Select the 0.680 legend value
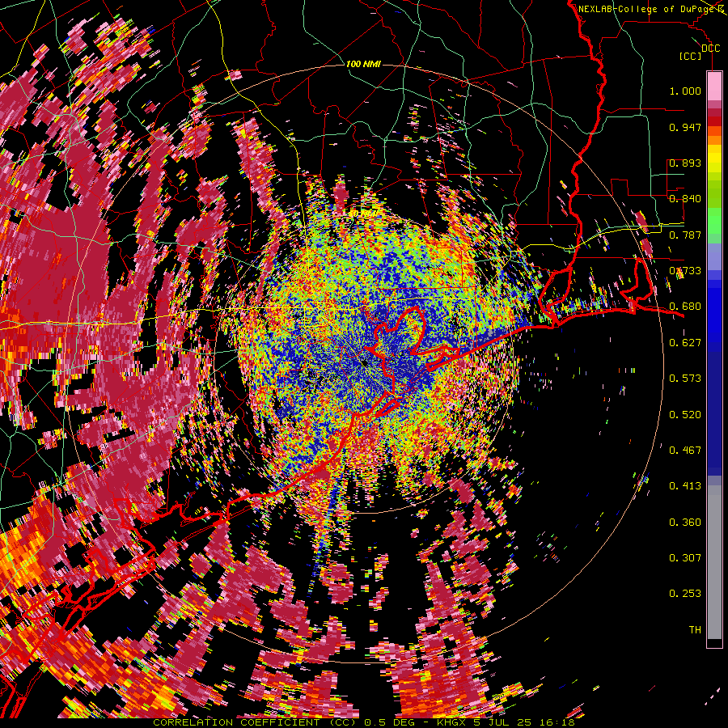Viewport: 728px width, 728px height. tap(685, 307)
